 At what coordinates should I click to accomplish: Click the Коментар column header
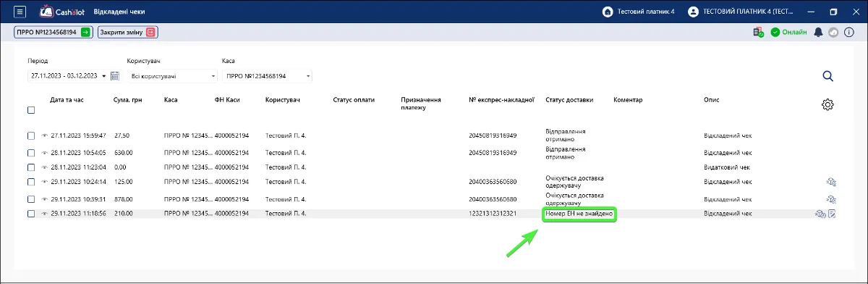pyautogui.click(x=628, y=99)
